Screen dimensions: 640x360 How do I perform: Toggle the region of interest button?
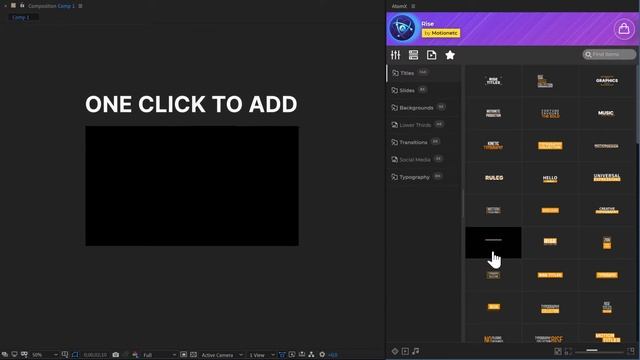click(184, 355)
